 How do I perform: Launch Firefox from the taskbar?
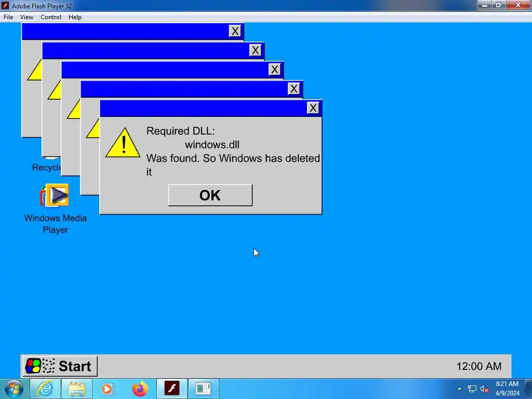tap(140, 389)
